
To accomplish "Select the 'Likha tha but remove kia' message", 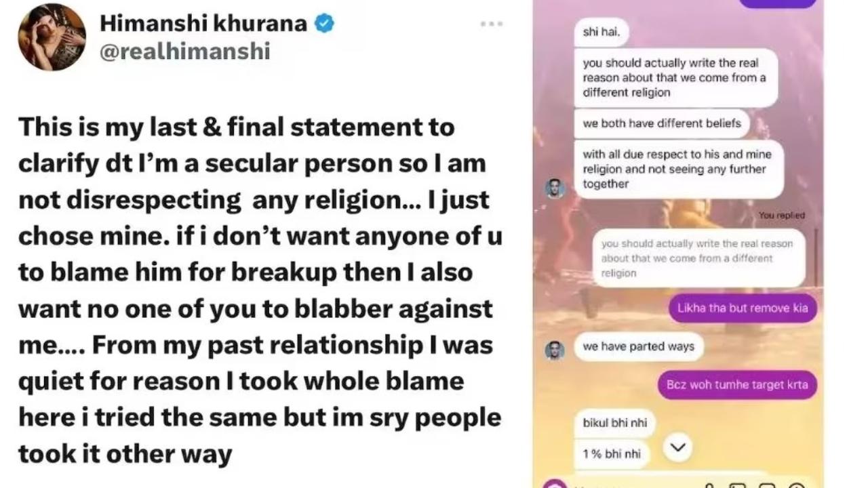I will [x=743, y=308].
